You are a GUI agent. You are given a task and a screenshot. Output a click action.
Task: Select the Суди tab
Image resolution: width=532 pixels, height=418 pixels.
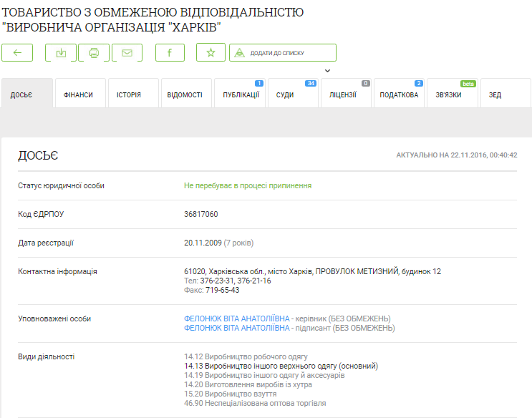pyautogui.click(x=293, y=94)
